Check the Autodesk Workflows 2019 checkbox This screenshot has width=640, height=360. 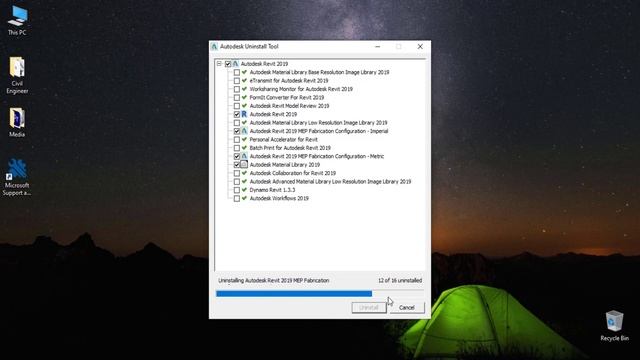coord(237,198)
